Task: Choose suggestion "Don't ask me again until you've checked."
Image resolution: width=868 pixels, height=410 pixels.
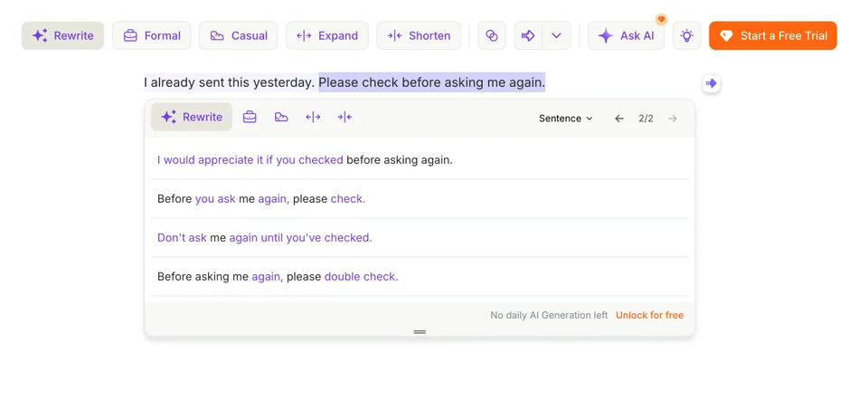Action: (x=420, y=238)
